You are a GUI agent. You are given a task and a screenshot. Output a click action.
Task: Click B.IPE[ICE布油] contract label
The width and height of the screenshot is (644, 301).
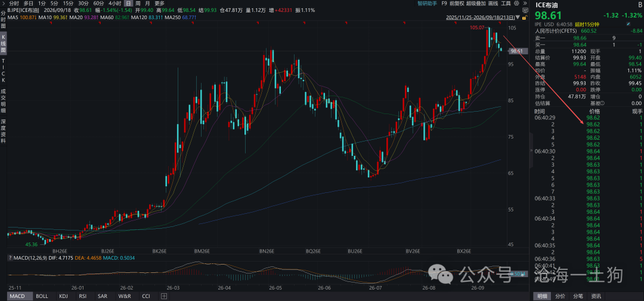[x=24, y=10]
